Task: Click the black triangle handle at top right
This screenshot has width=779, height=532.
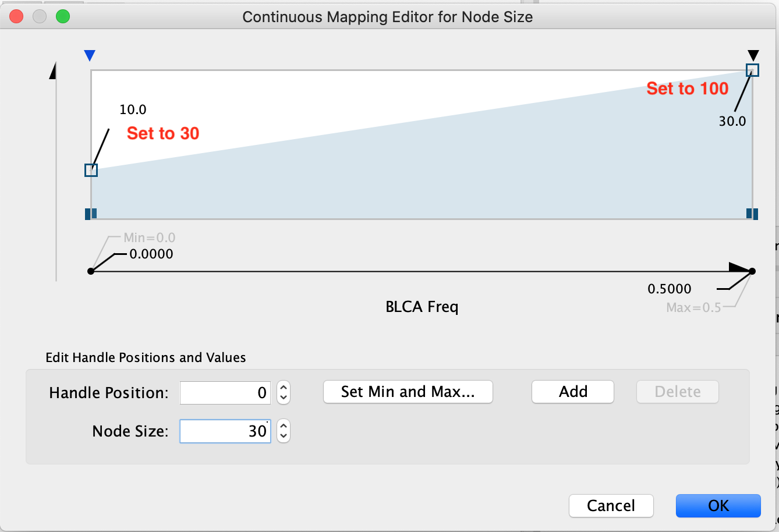Action: click(753, 56)
